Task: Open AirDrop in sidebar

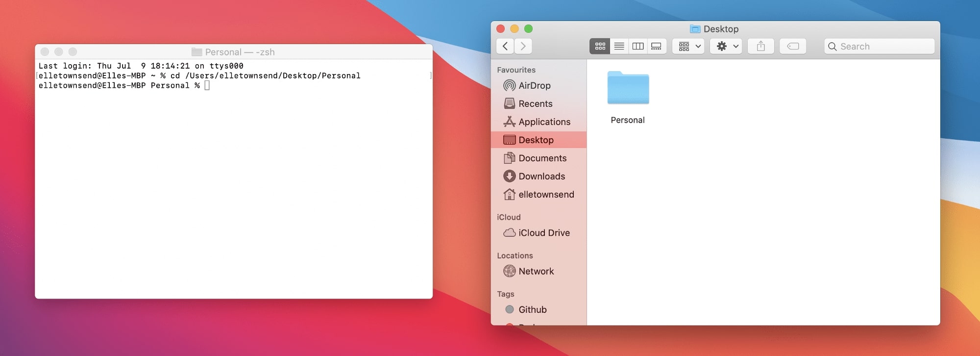Action: 539,85
